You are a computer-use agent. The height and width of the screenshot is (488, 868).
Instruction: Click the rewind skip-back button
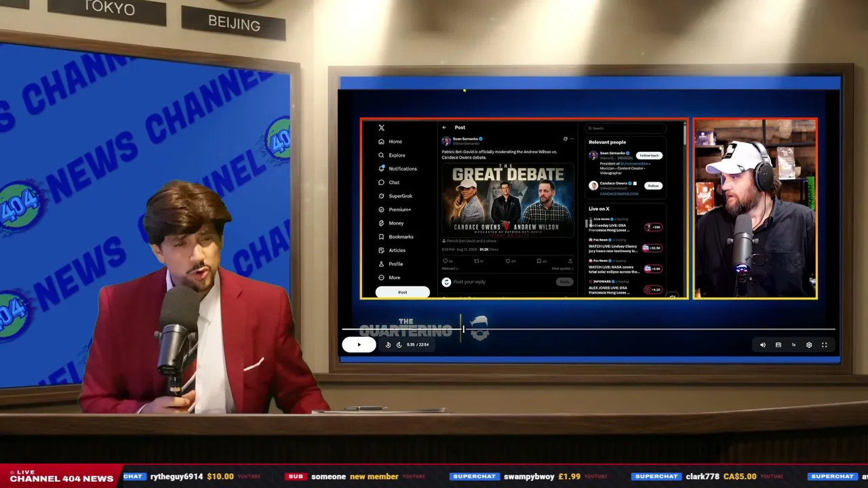(x=388, y=345)
